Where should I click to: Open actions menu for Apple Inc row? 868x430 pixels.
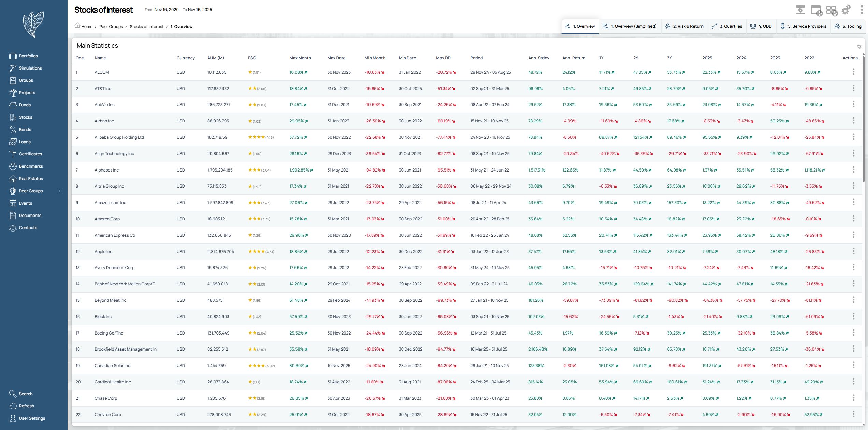(853, 251)
